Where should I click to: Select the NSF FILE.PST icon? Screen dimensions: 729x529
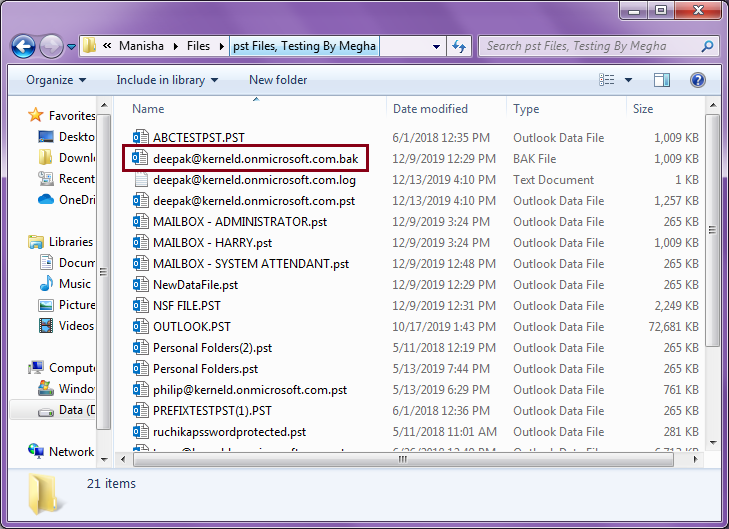click(x=140, y=305)
